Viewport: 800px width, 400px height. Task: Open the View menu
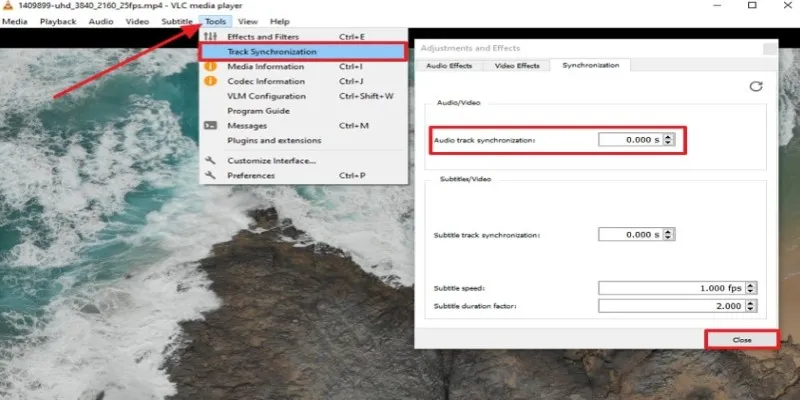point(248,21)
